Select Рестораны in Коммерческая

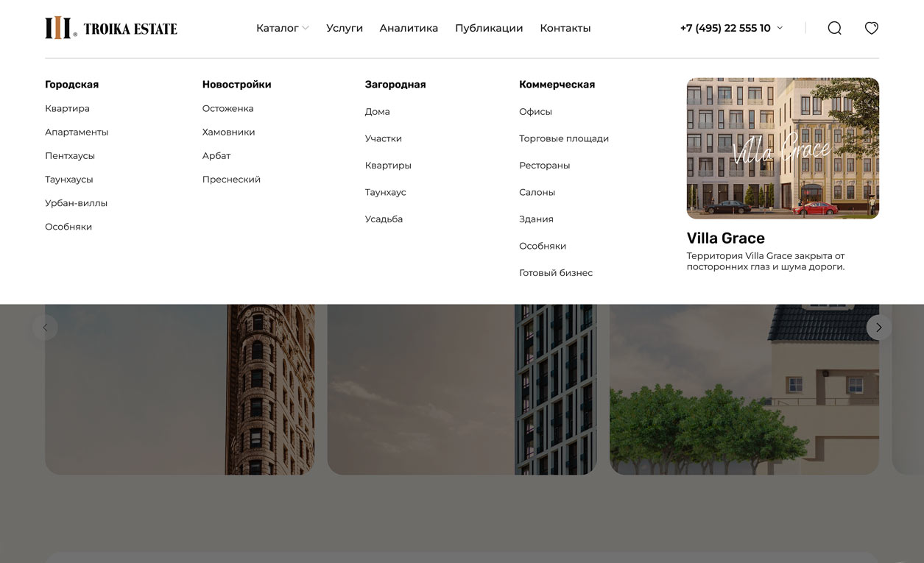tap(544, 166)
